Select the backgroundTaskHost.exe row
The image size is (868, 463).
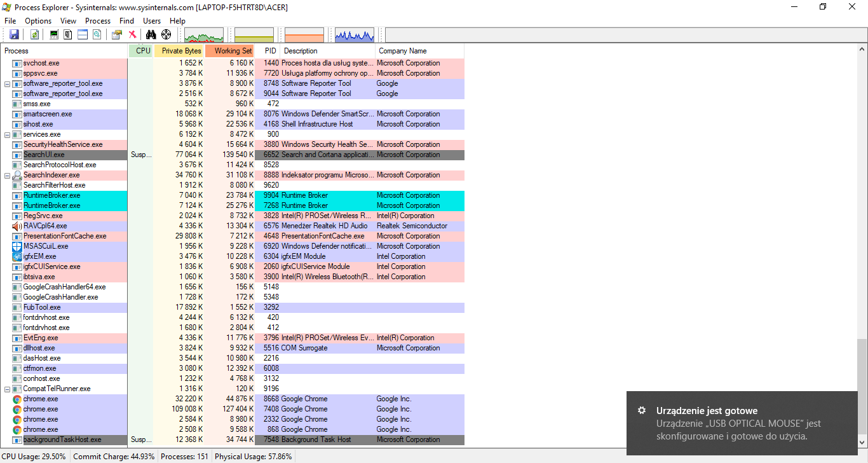click(233, 439)
